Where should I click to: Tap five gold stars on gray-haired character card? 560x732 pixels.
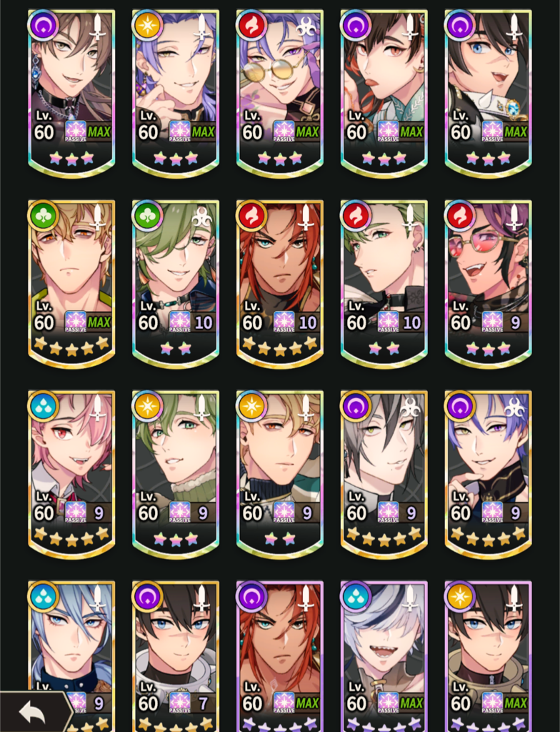(384, 537)
